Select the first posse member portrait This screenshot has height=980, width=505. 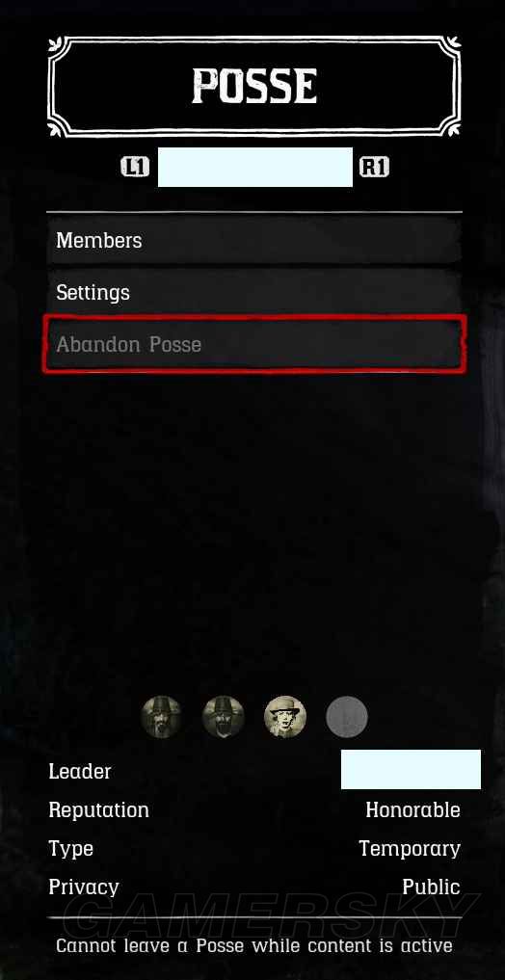pyautogui.click(x=161, y=717)
